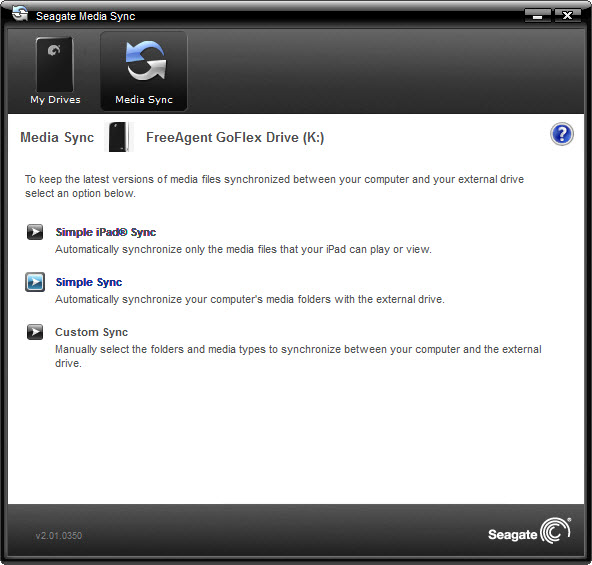Minimize the Seagate Media Sync window
592x565 pixels.
coord(538,15)
